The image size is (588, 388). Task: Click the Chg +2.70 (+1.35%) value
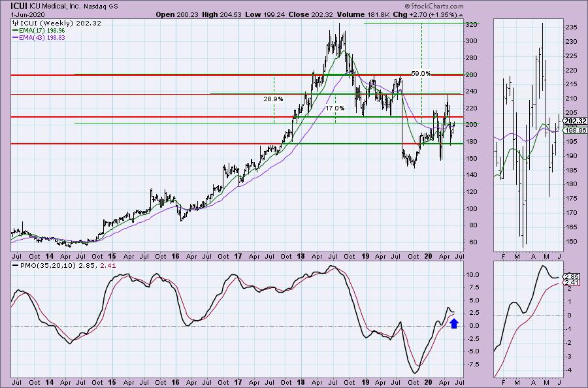(425, 14)
